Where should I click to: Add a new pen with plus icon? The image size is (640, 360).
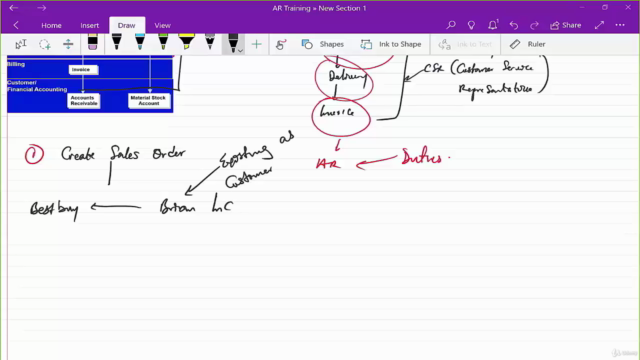point(256,44)
